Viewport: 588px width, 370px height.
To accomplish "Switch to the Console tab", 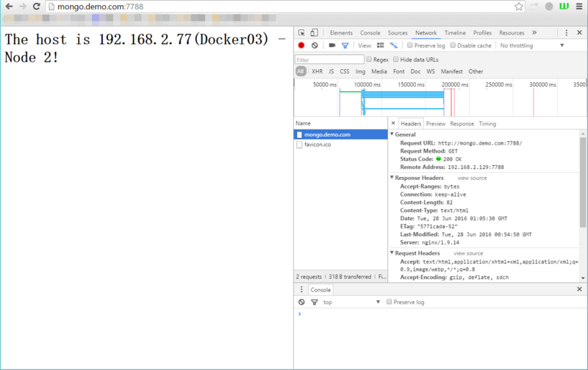I will (370, 33).
